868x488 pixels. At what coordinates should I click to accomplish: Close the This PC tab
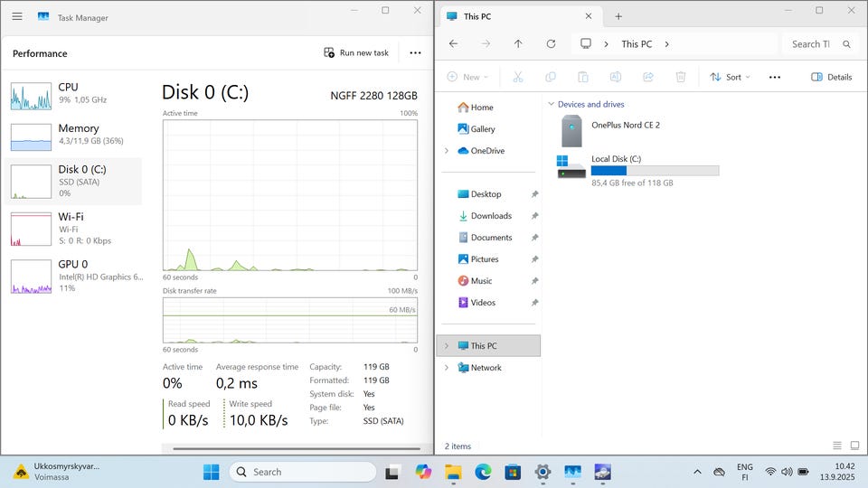click(x=589, y=16)
